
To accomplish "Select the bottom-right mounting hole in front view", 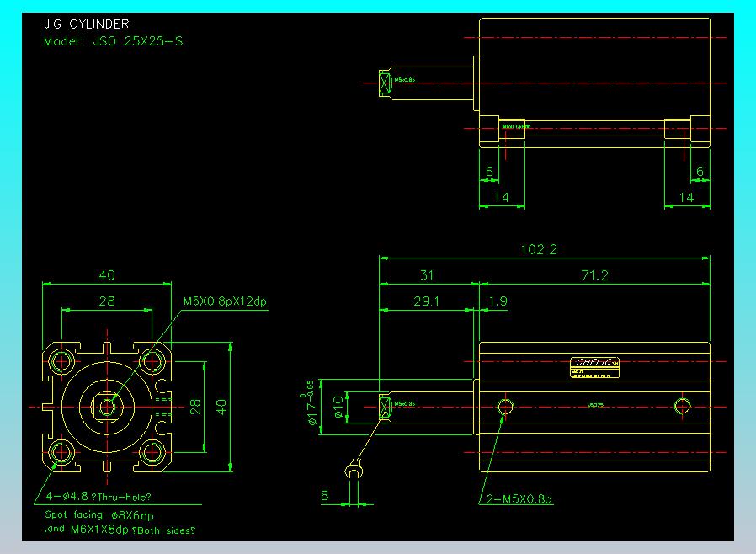I will (x=152, y=452).
